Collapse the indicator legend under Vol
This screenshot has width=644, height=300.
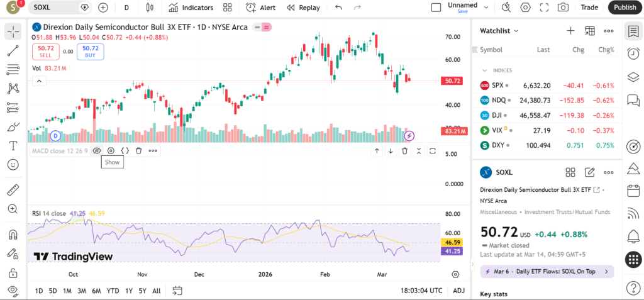tap(39, 81)
